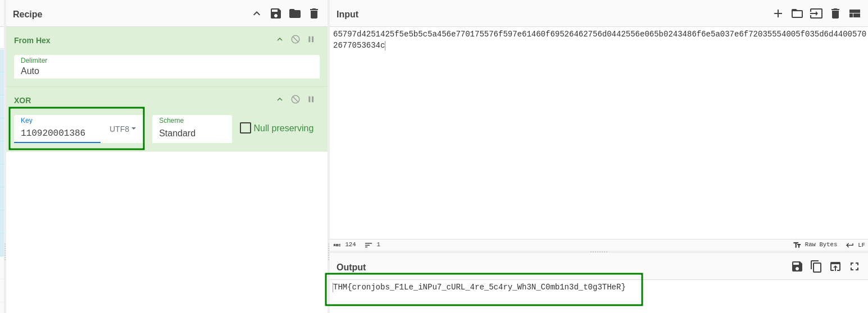Viewport: 868px width, 313px height.
Task: Copy raw output to clipboard
Action: pyautogui.click(x=816, y=266)
